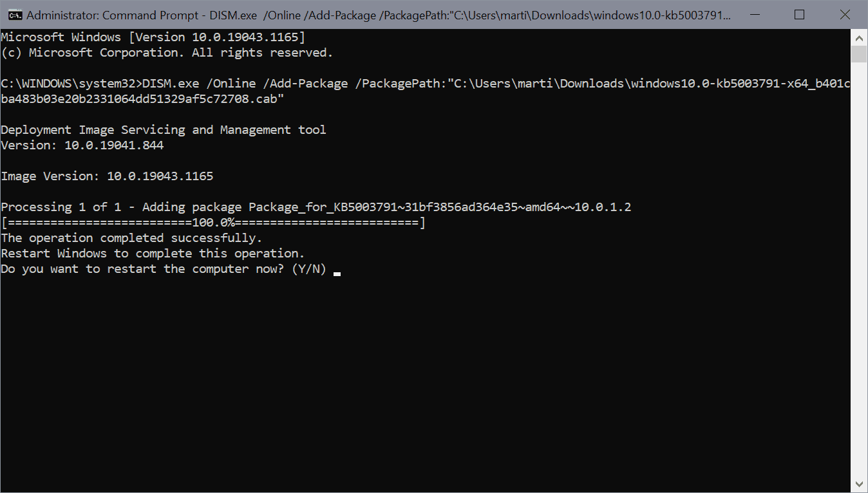Click the scrollbar down arrow
Image resolution: width=868 pixels, height=493 pixels.
[x=859, y=483]
